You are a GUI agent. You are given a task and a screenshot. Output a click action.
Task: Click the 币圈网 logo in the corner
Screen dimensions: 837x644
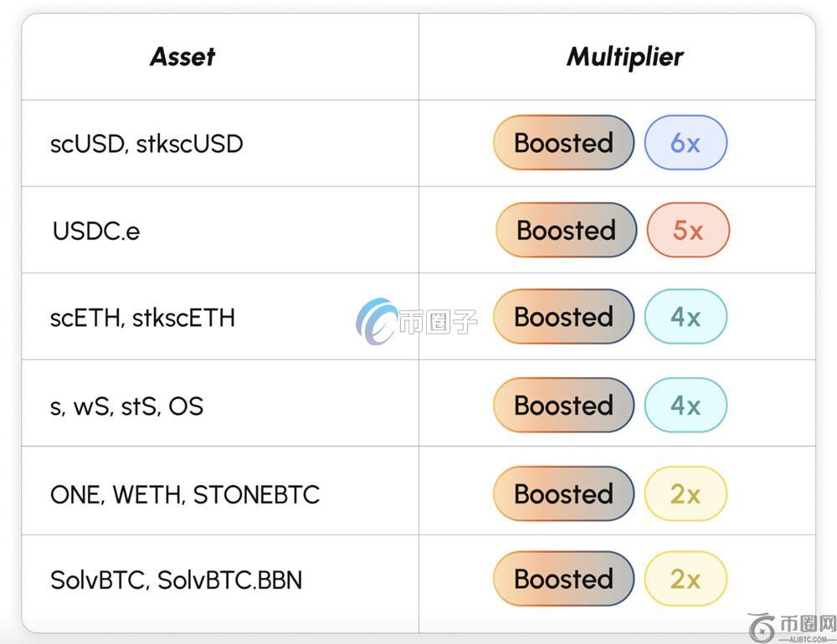pos(791,626)
